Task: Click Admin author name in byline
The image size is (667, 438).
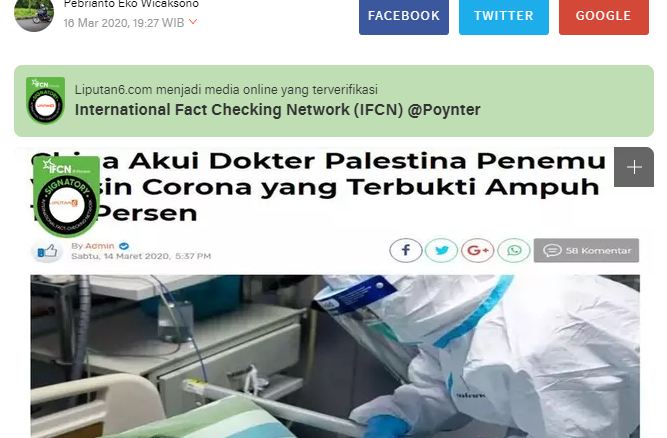Action: (100, 246)
